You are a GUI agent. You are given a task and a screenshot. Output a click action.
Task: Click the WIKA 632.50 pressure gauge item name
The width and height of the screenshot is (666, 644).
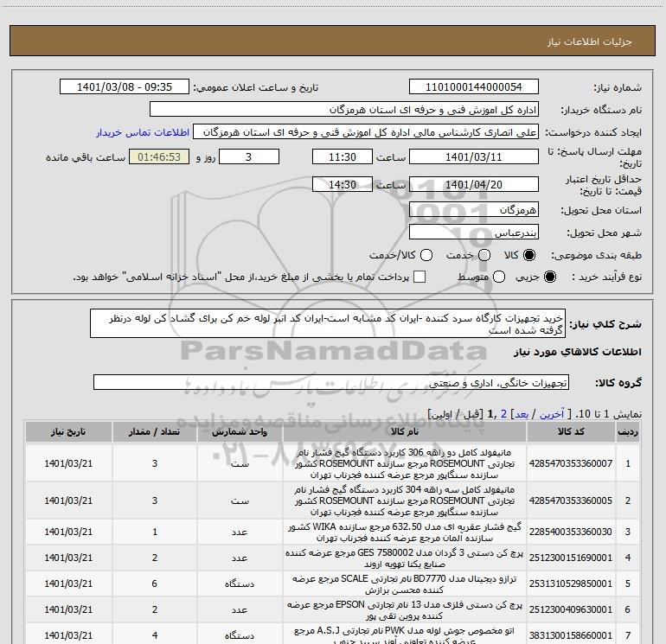405,532
